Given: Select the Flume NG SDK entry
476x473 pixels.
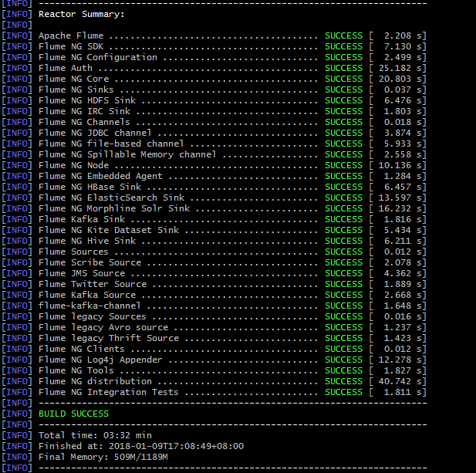Looking at the screenshot, I should (71, 46).
